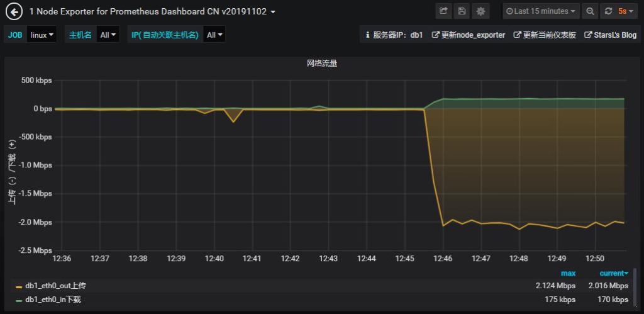Open the 5s refresh interval dropdown
This screenshot has height=314, width=644.
(625, 11)
